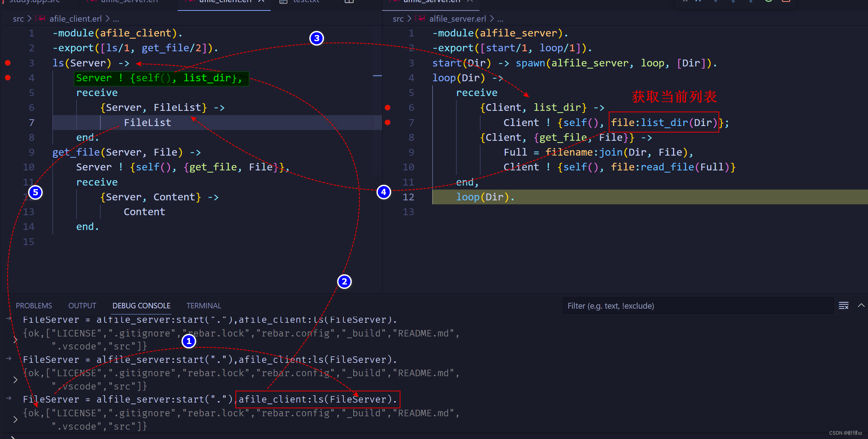Open 'src' breadcrumb in alfile_server.erl editor
868x439 pixels.
[398, 19]
